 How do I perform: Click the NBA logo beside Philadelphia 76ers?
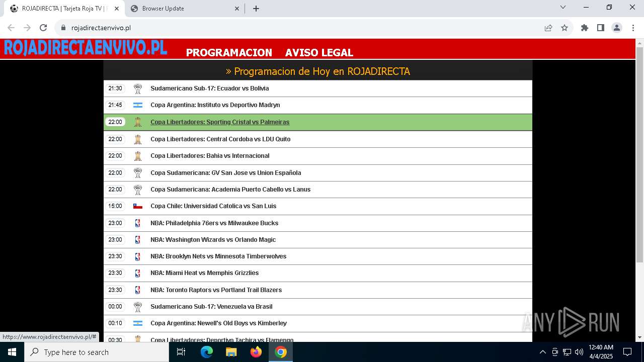tap(138, 223)
